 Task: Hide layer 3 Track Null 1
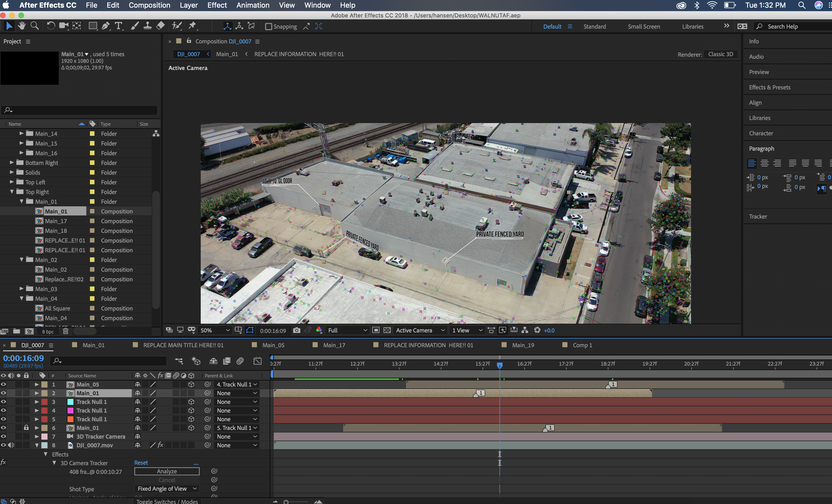click(x=3, y=402)
